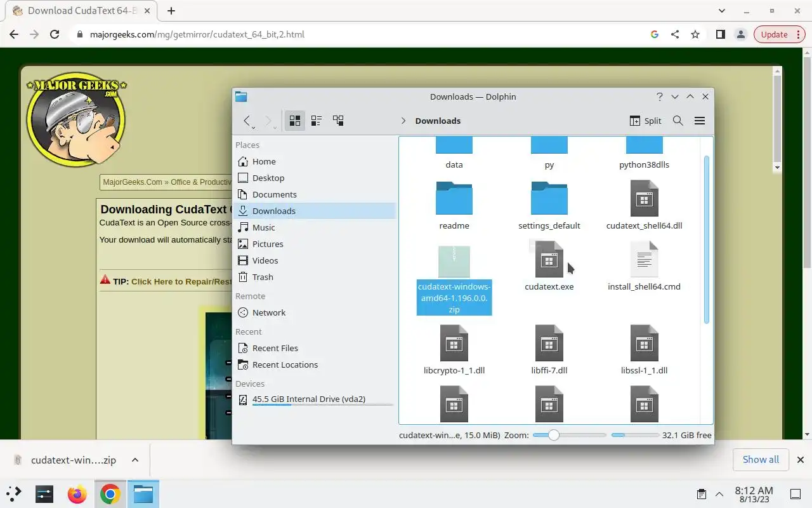The width and height of the screenshot is (812, 508).
Task: Open Videos in Places panel
Action: pos(315,260)
